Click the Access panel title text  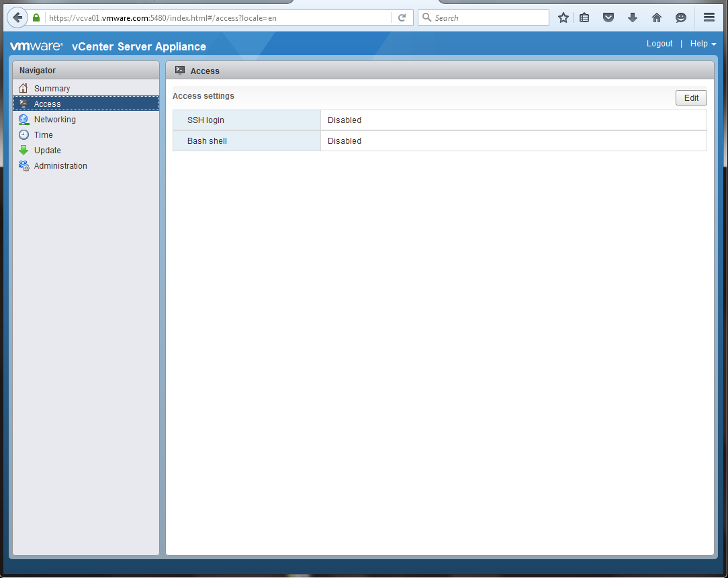[205, 71]
